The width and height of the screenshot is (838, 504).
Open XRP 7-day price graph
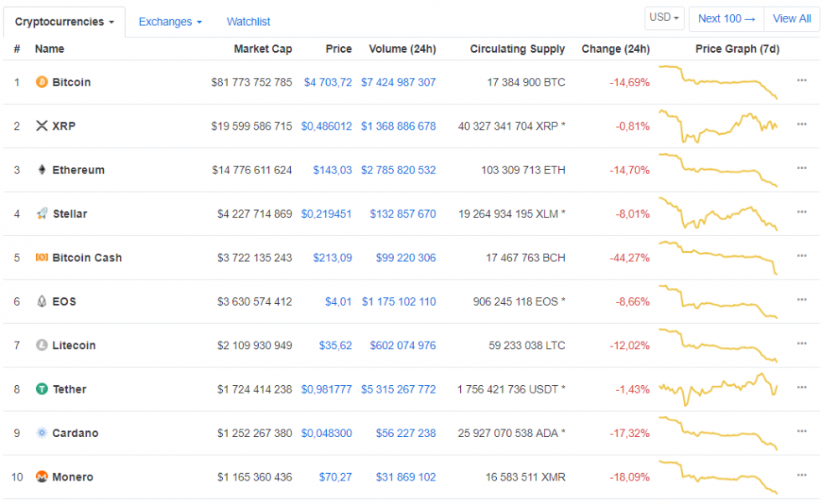point(718,126)
